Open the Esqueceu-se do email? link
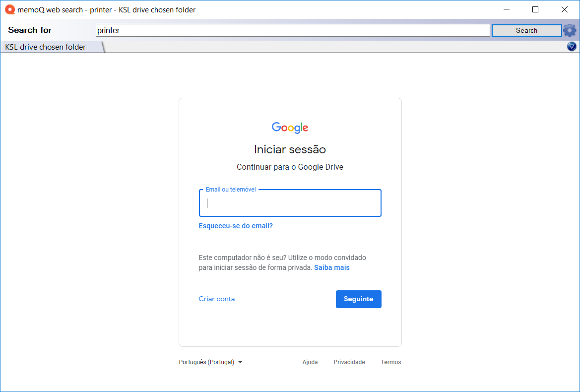580x392 pixels. click(236, 226)
